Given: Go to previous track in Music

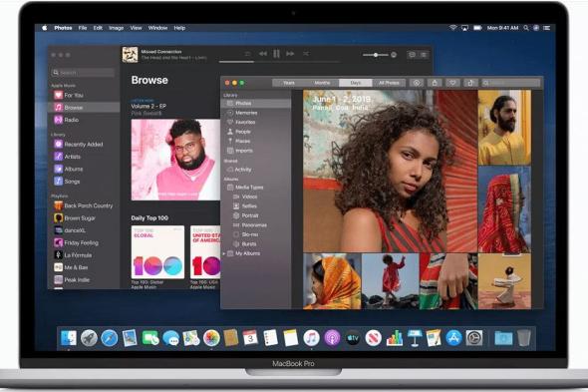Looking at the screenshot, I should (263, 54).
